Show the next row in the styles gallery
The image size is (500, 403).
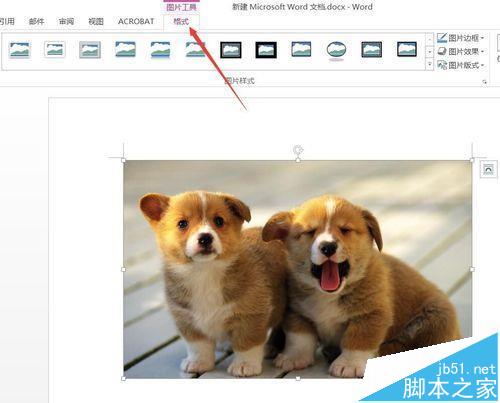[x=430, y=52]
